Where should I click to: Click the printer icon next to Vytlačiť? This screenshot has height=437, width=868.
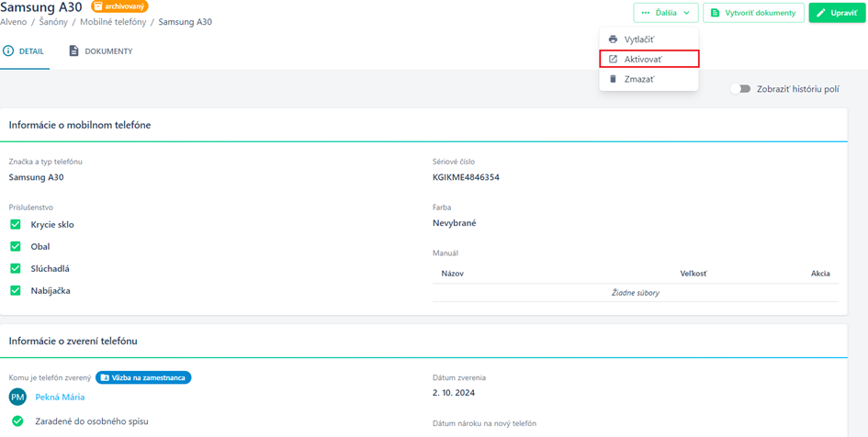tap(613, 39)
